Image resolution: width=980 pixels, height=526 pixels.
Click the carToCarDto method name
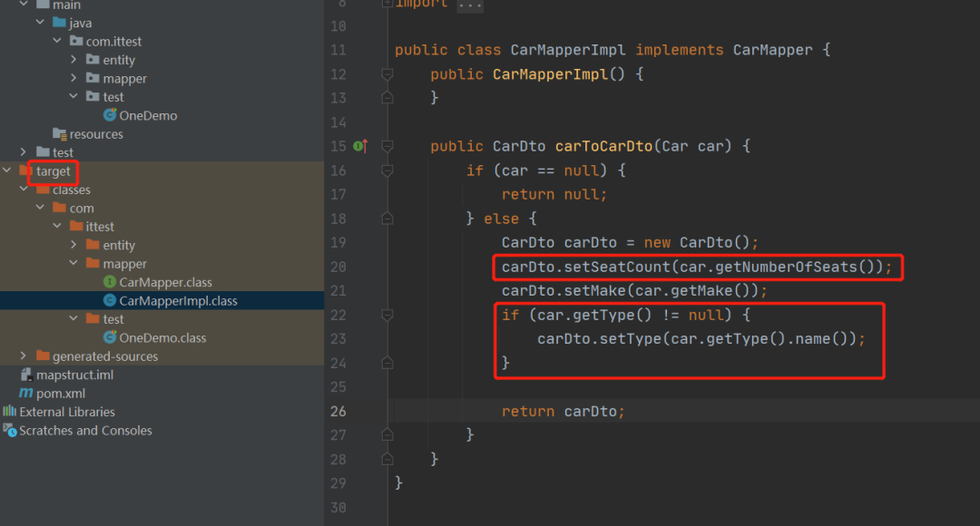coord(603,146)
